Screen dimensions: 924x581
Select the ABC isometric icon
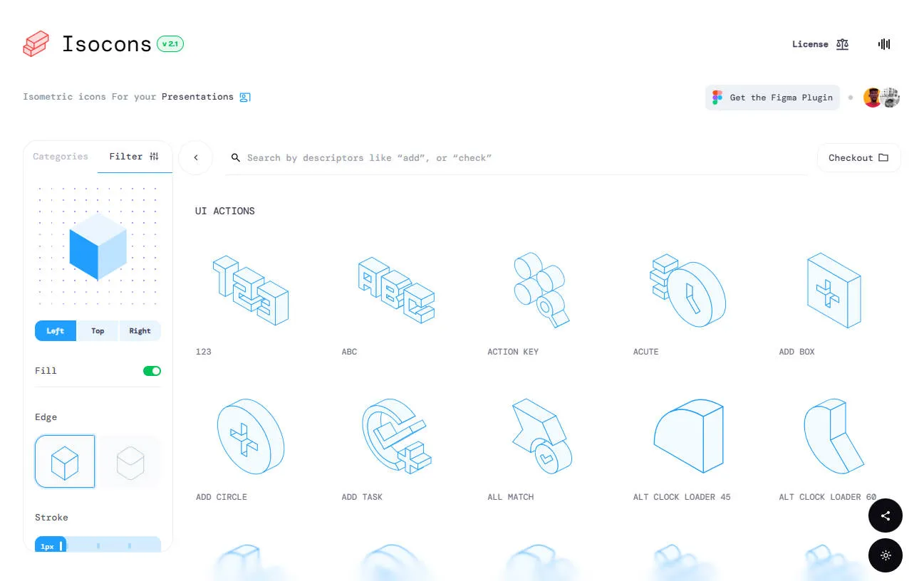[x=396, y=290]
